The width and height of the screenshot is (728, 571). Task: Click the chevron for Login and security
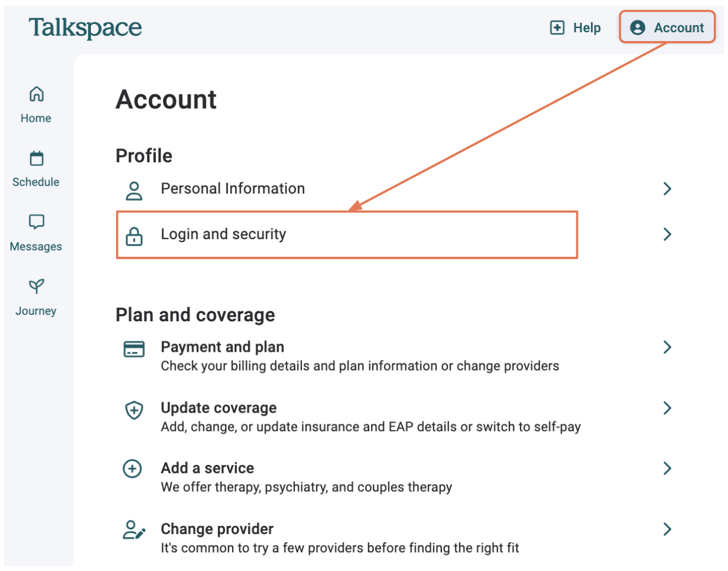(667, 234)
